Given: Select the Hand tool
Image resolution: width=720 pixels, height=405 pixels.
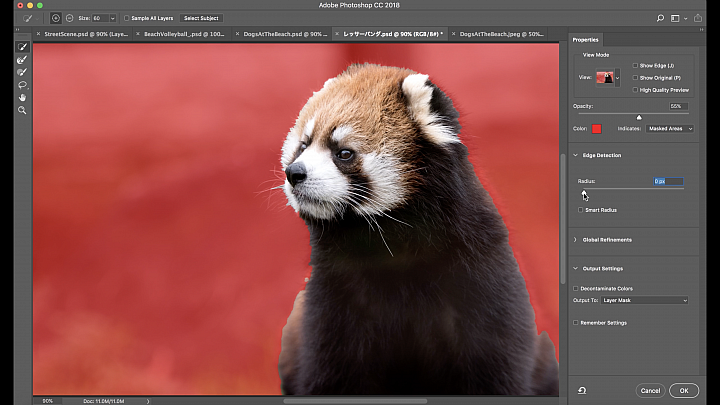Looking at the screenshot, I should (x=22, y=97).
